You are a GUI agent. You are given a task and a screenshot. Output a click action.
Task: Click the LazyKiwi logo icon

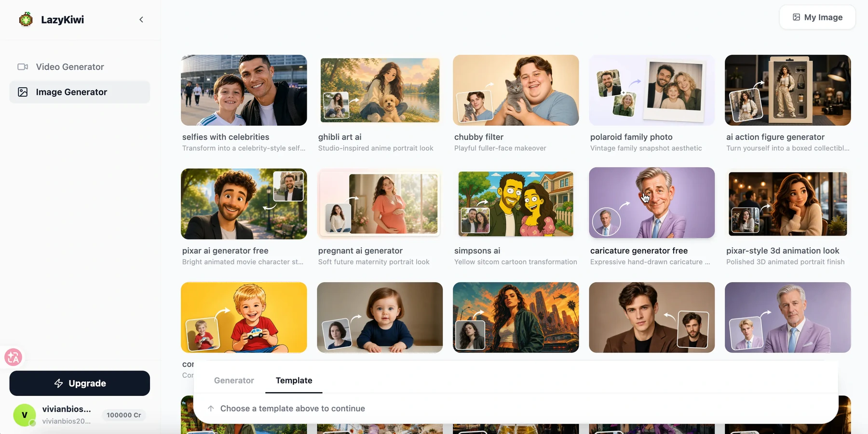[x=26, y=19]
